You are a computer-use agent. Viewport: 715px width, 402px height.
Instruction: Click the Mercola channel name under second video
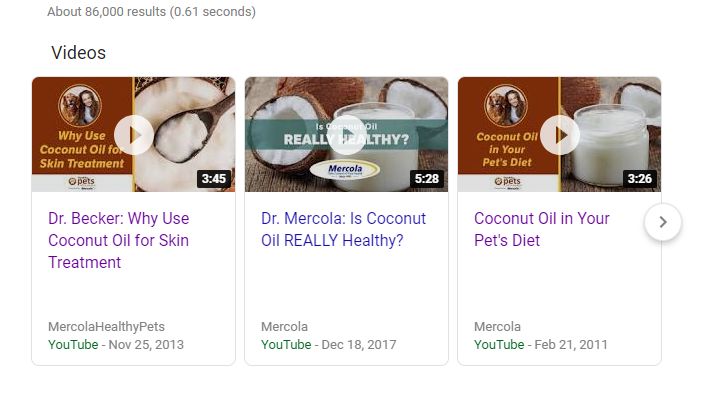pyautogui.click(x=284, y=327)
